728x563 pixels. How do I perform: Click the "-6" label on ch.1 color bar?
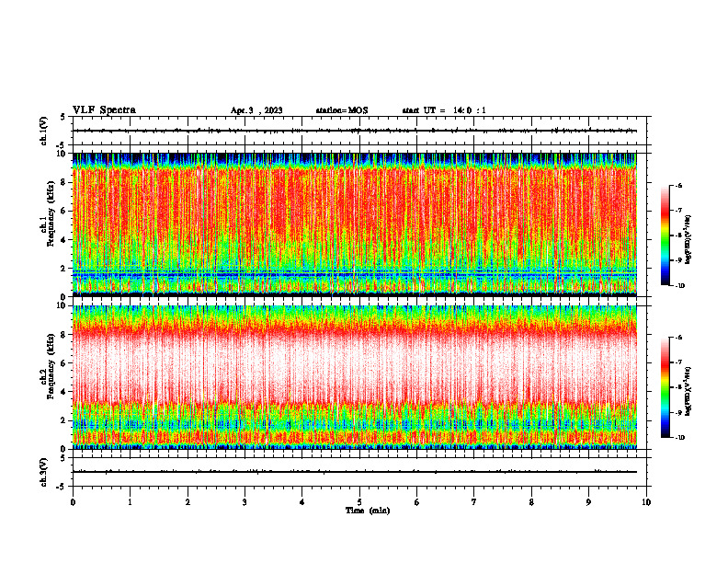[x=678, y=186]
